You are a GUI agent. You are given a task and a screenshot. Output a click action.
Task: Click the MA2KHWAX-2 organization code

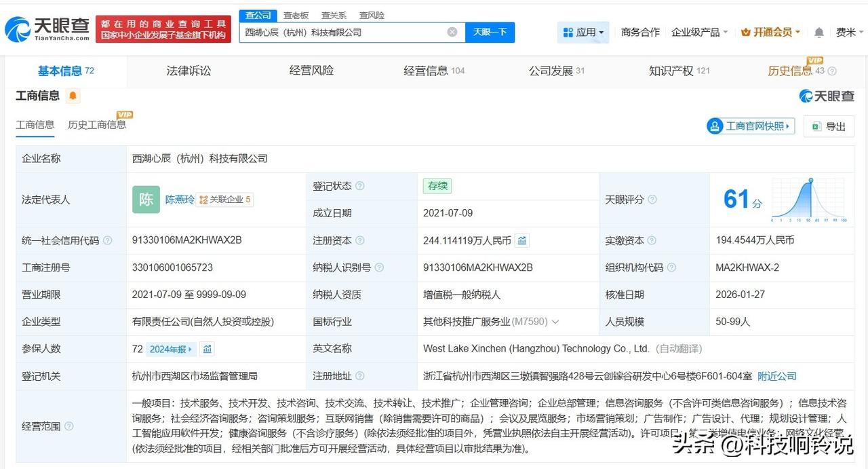[747, 267]
